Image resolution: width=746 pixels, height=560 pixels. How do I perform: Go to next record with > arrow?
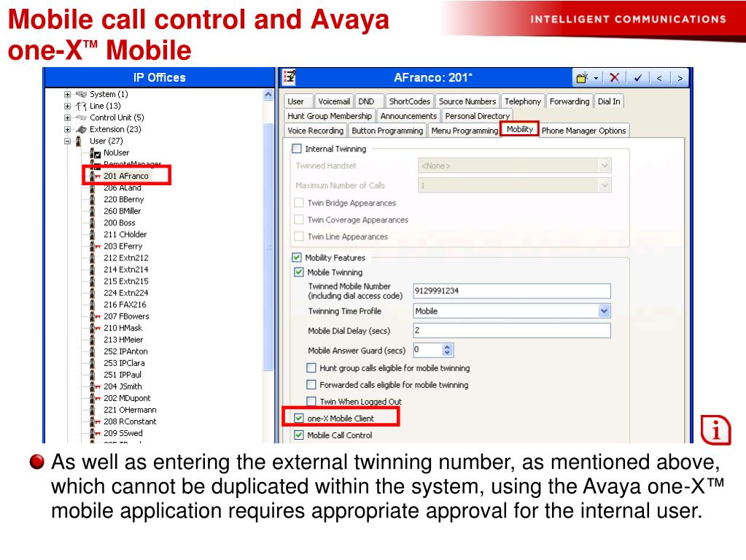(x=680, y=78)
